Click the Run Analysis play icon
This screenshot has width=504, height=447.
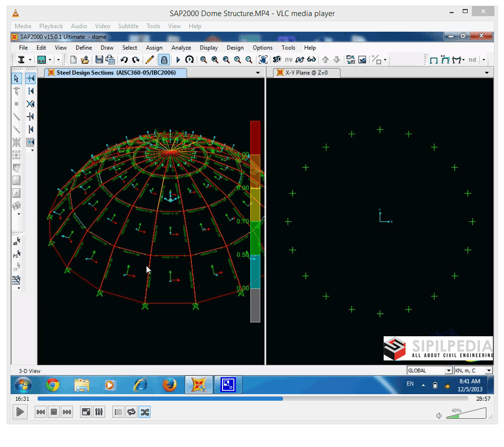[x=178, y=60]
